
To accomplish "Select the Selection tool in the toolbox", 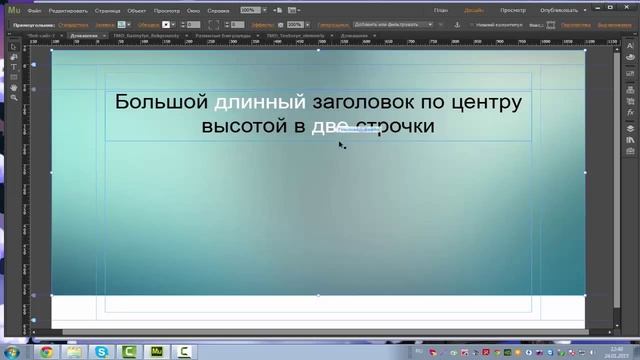I will 13,47.
